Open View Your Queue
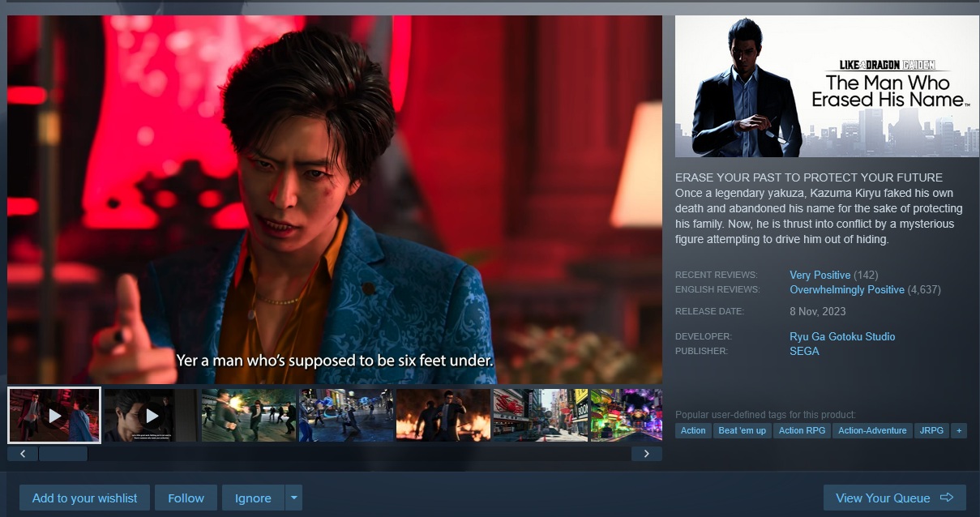 click(x=894, y=498)
